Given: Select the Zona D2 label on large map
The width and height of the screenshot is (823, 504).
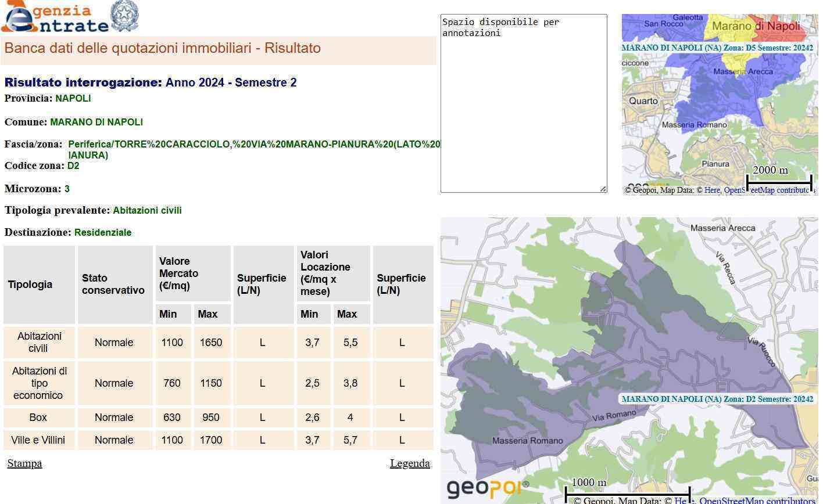Looking at the screenshot, I should click(x=717, y=399).
